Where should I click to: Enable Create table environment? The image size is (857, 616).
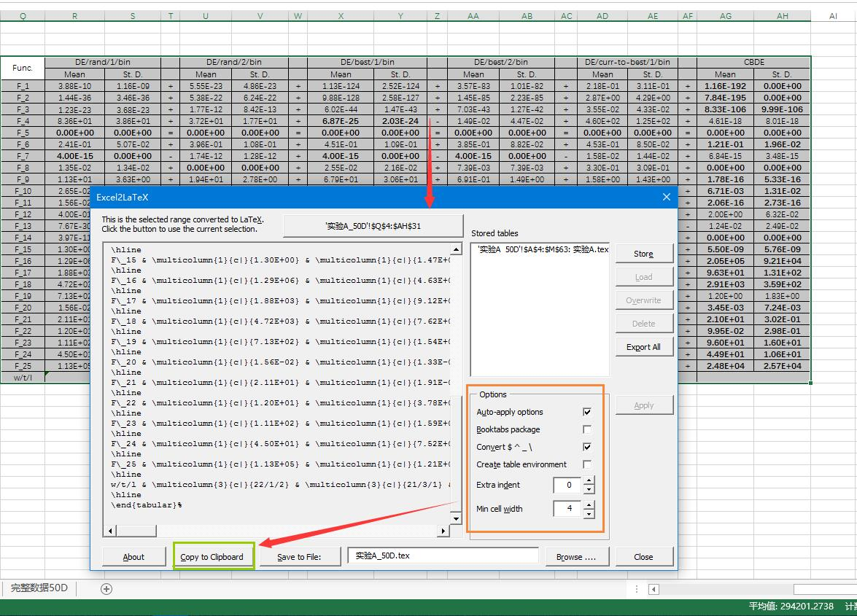coord(587,464)
